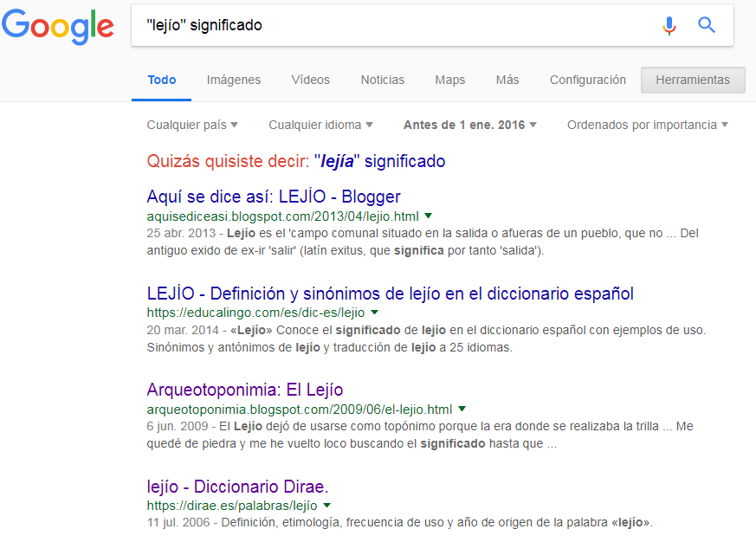Click the "Quizás quisiste decir:" red text
The height and width of the screenshot is (542, 756).
point(228,161)
